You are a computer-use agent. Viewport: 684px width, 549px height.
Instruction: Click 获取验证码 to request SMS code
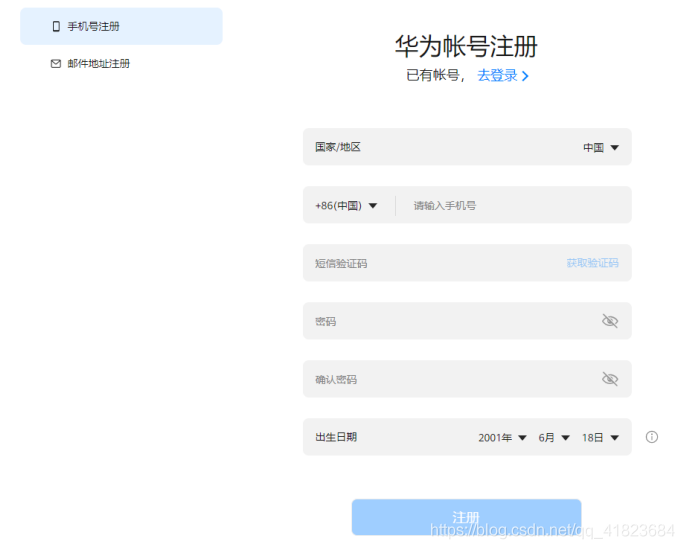(x=592, y=263)
